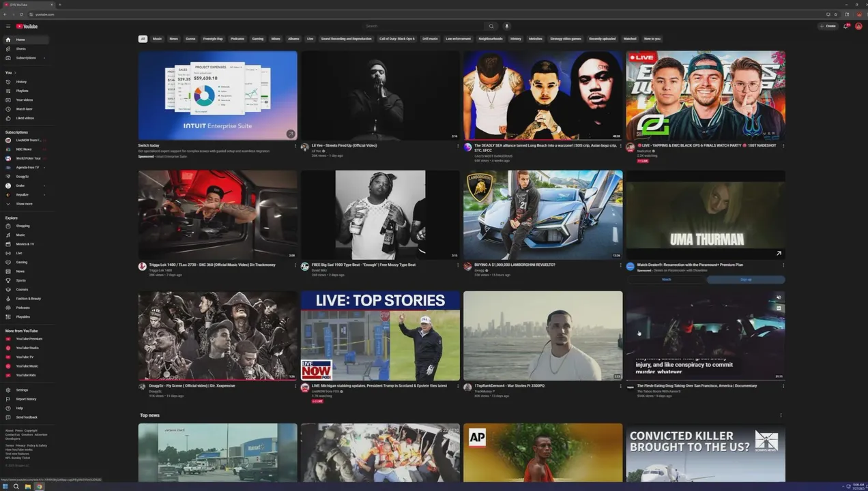This screenshot has width=868, height=491.
Task: Open Drake subscription channel
Action: click(x=26, y=185)
